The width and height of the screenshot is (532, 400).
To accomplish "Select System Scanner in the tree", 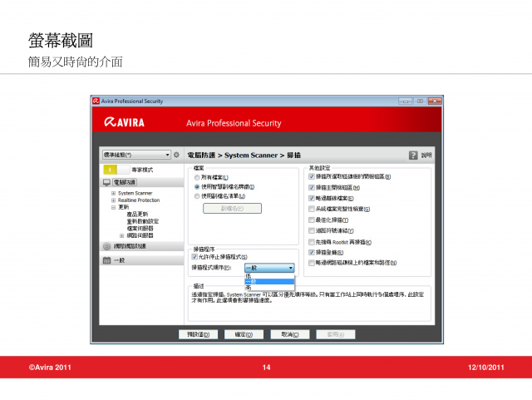I will (x=135, y=193).
